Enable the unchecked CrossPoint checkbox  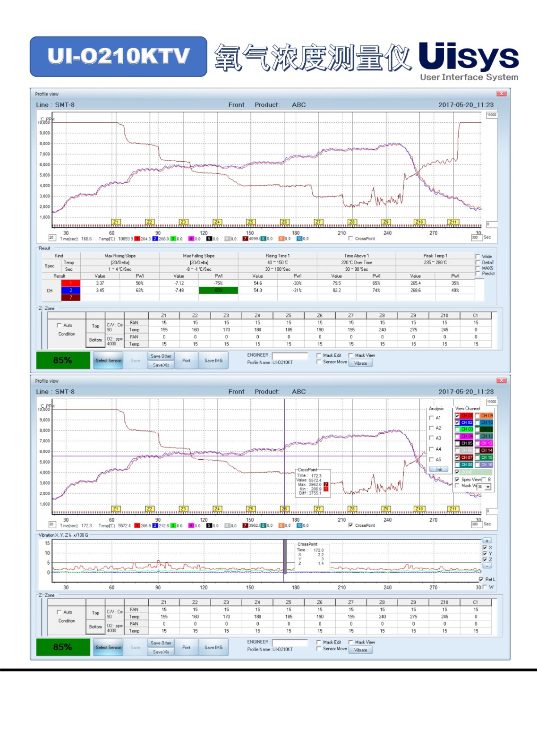[x=351, y=239]
